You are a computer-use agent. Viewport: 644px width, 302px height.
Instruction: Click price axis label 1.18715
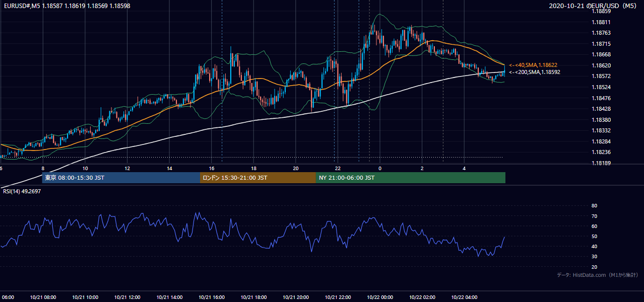point(601,44)
